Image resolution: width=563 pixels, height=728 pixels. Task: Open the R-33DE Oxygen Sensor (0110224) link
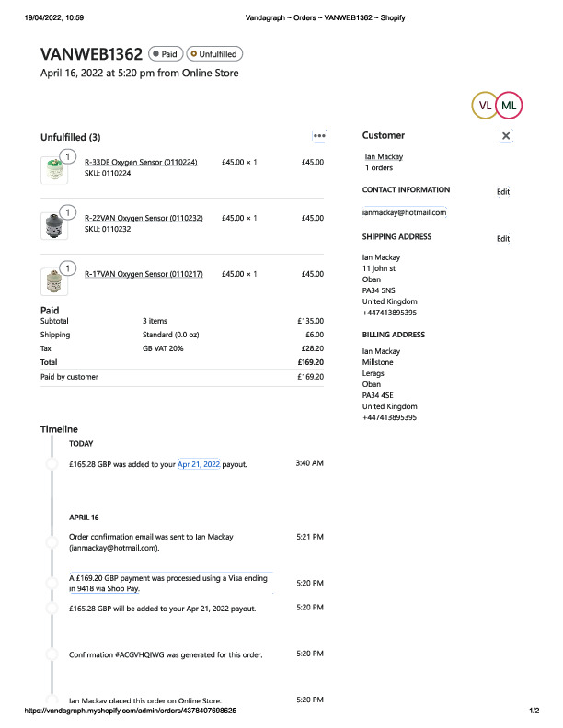pos(141,163)
